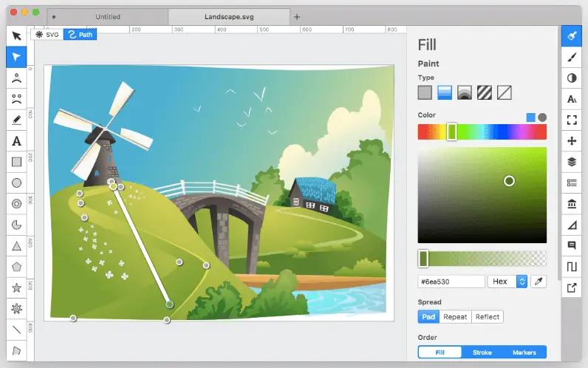Select the Pencil drawing tool
Viewport: 588px width, 368px height.
(16, 119)
